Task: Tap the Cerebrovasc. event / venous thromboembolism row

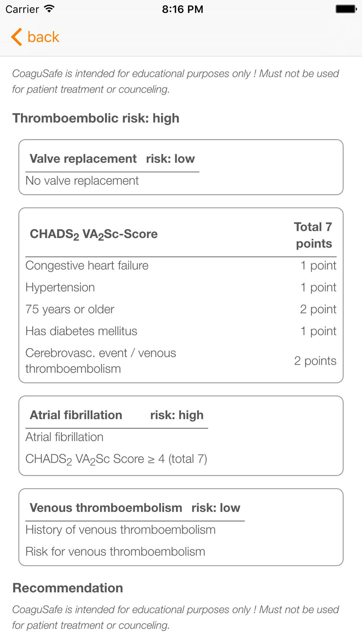Action: click(181, 361)
